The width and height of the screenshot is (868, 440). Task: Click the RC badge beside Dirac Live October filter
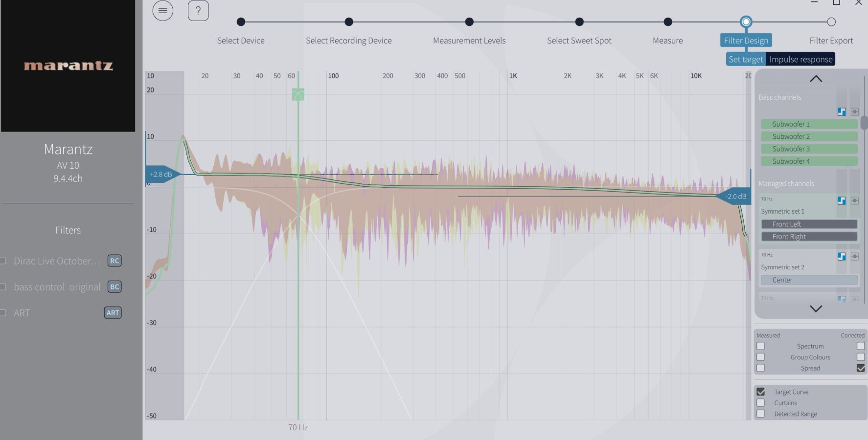pos(114,261)
